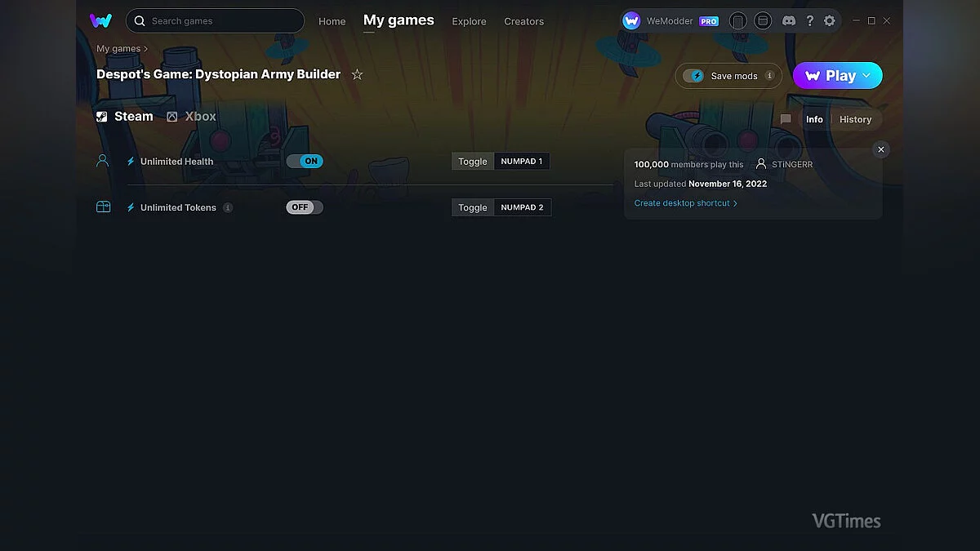Expand the My games breadcrumb chevron
The image size is (980, 551).
coord(146,49)
